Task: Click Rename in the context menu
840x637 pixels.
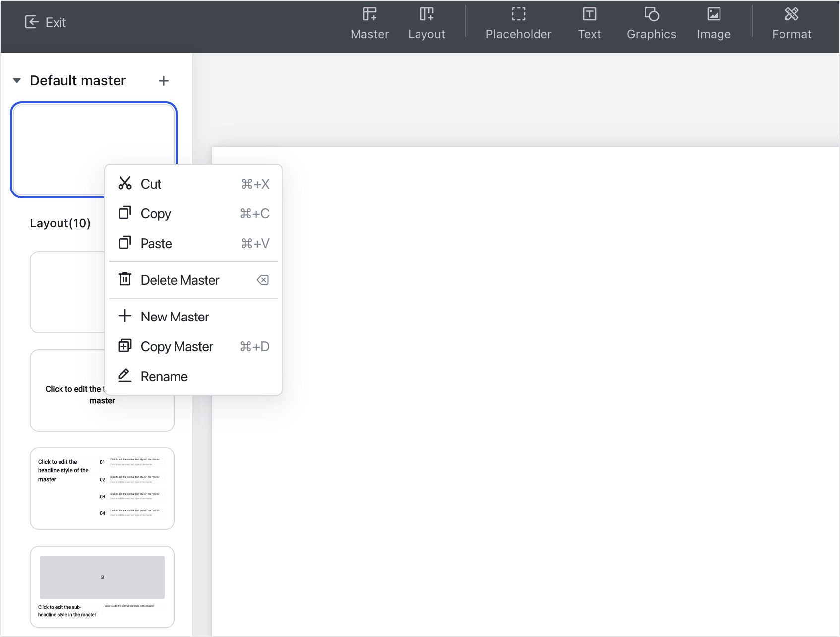Action: click(x=164, y=376)
